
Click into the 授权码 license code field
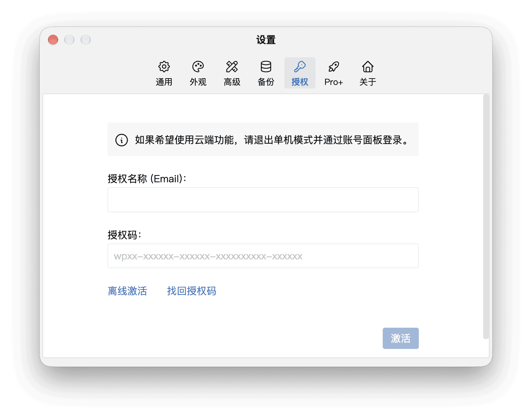point(263,256)
